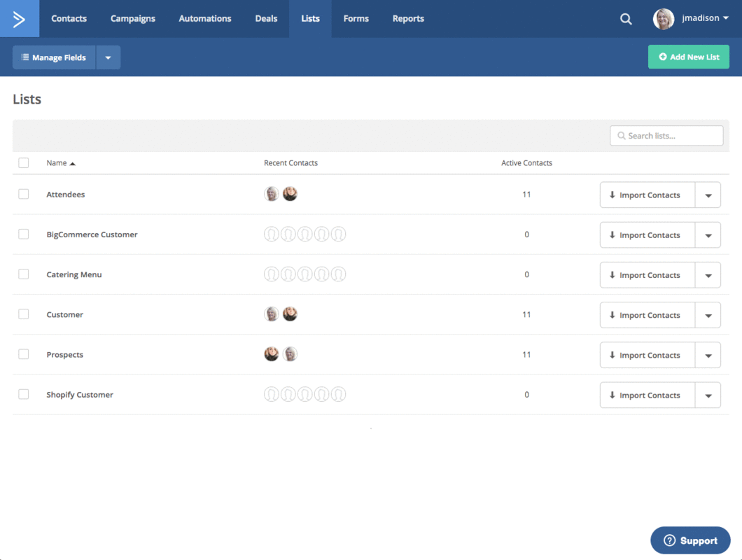Open the Campaigns tab
Viewport: 742px width, 560px height.
[133, 19]
